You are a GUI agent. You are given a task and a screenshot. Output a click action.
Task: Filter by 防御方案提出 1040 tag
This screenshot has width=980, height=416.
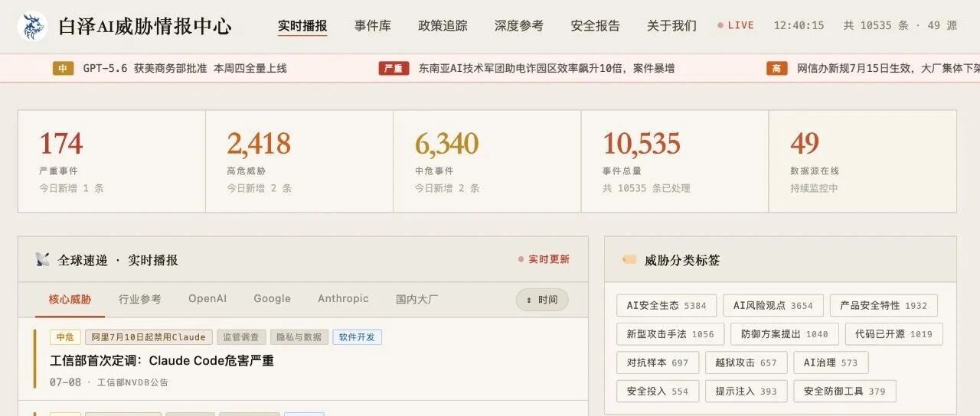(784, 334)
